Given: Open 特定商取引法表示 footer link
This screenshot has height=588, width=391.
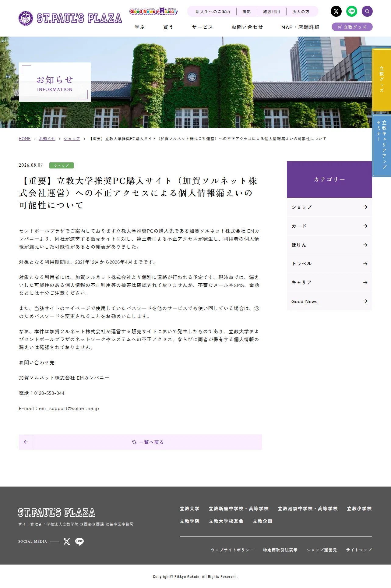Looking at the screenshot, I should tap(280, 550).
